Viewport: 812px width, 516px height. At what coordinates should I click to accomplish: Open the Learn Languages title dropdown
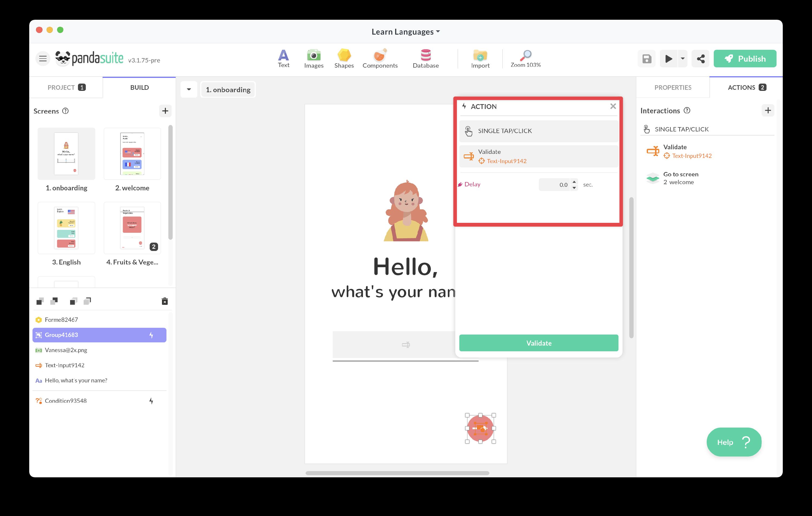[x=406, y=32]
